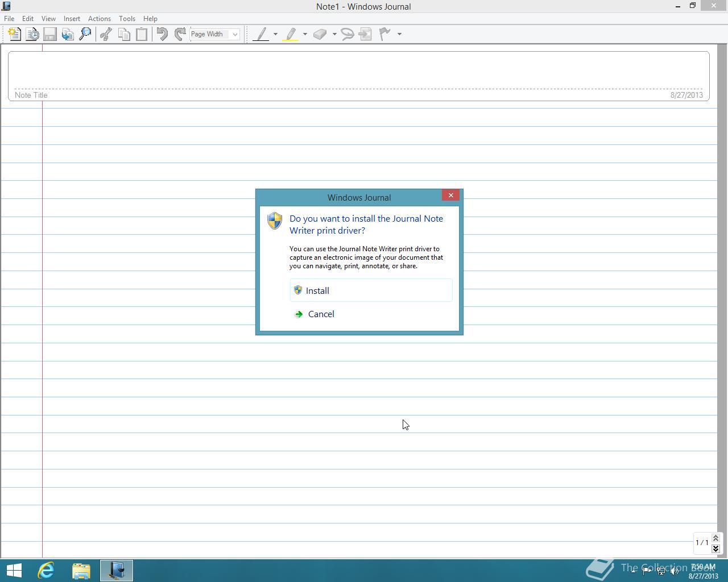Viewport: 728px width, 582px height.
Task: Open the Insert menu
Action: click(x=72, y=19)
